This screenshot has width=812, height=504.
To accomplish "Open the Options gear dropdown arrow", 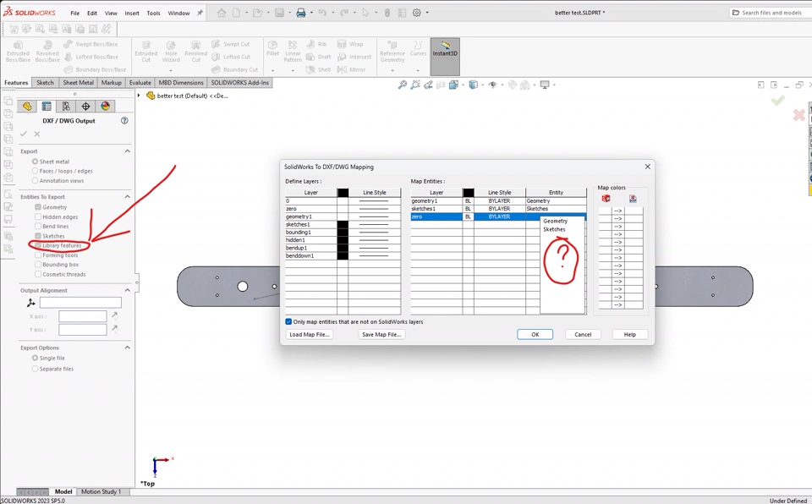I will pyautogui.click(x=427, y=13).
